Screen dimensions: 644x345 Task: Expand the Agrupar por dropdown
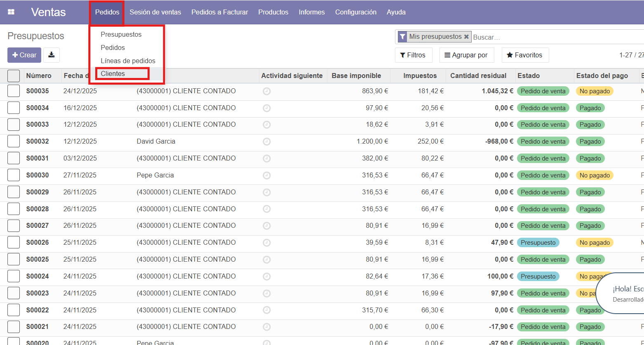(466, 55)
